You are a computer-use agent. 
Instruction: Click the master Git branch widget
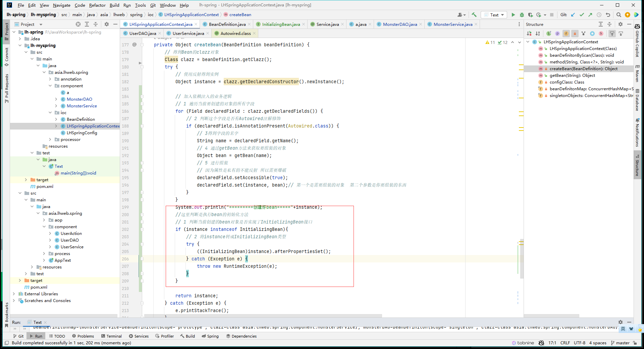coord(620,343)
